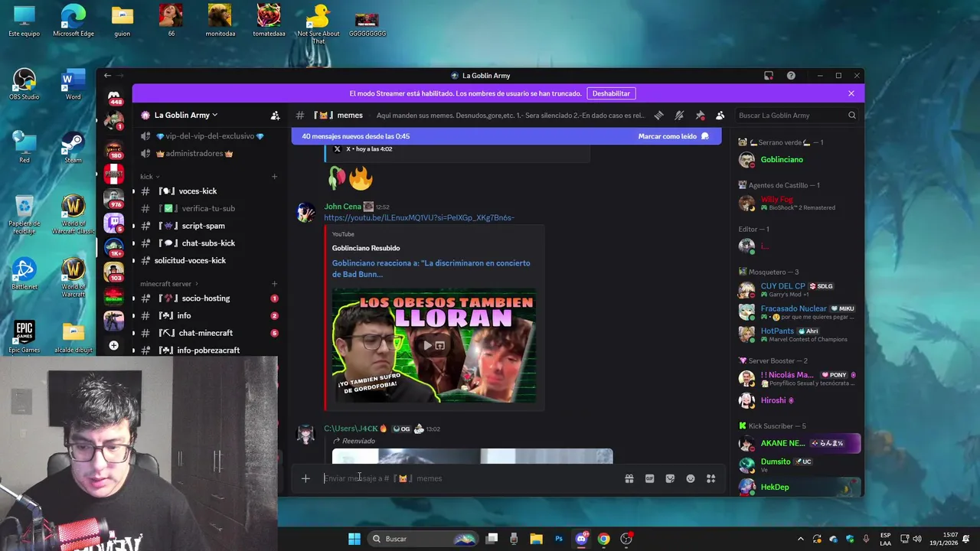Open Google Chrome from the taskbar
The image size is (980, 551).
pyautogui.click(x=603, y=539)
